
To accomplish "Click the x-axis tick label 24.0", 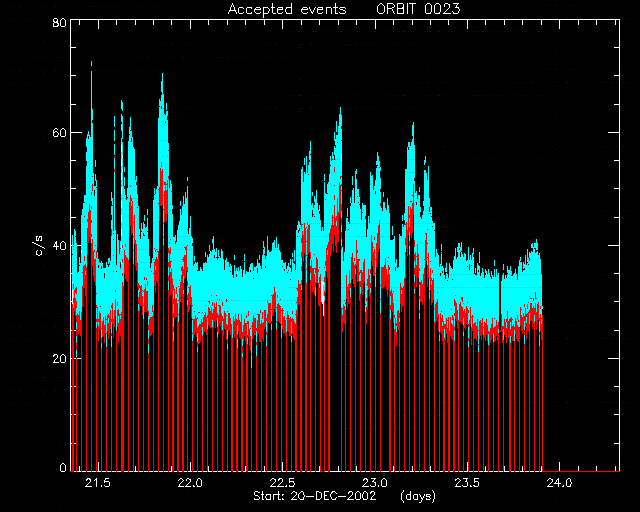I will point(559,483).
